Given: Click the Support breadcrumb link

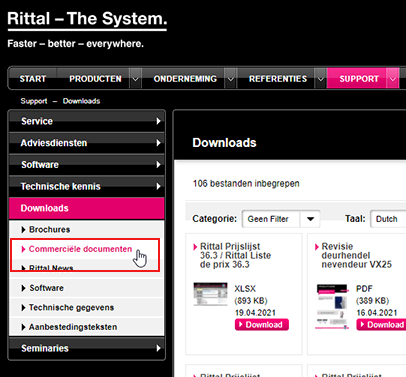Looking at the screenshot, I should click(34, 101).
